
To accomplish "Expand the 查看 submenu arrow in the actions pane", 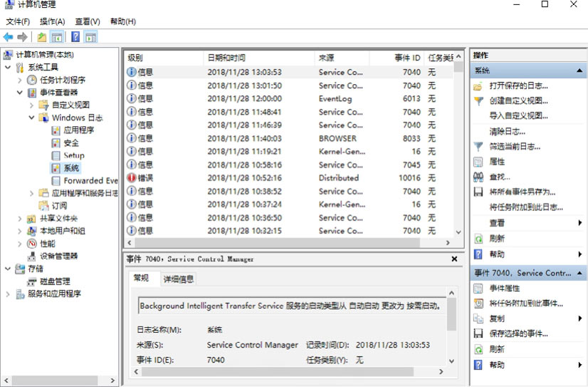I will [580, 223].
